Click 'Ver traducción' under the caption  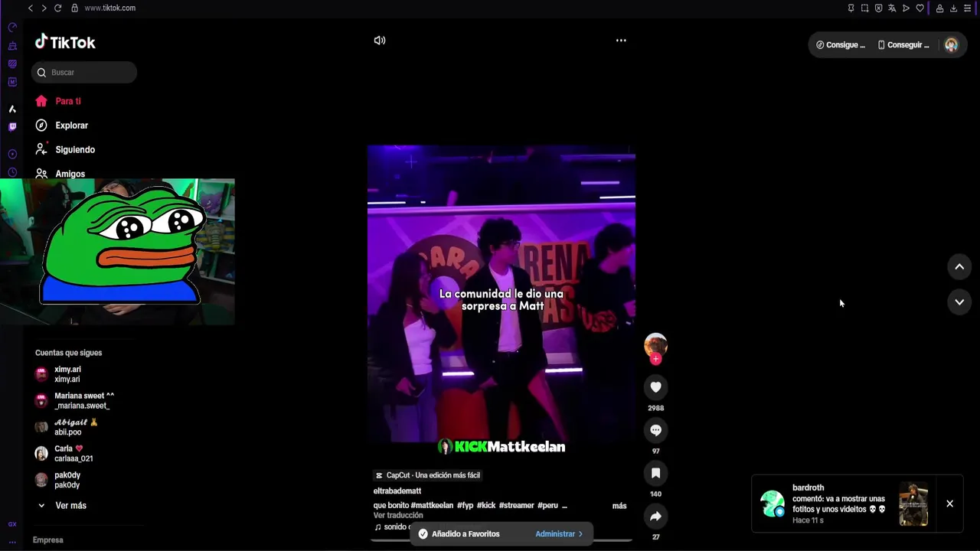click(x=398, y=516)
